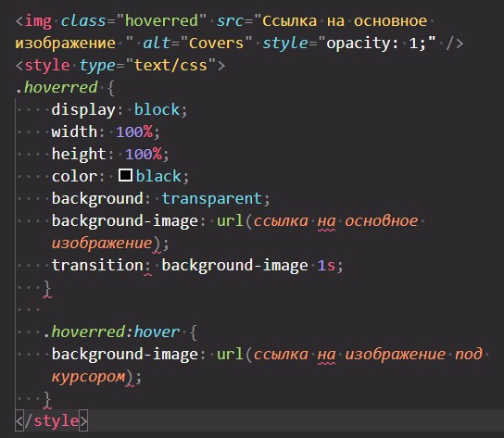Screen dimensions: 504x438
Task: Click the class value 'hoverred' in img tag
Action: tap(161, 21)
